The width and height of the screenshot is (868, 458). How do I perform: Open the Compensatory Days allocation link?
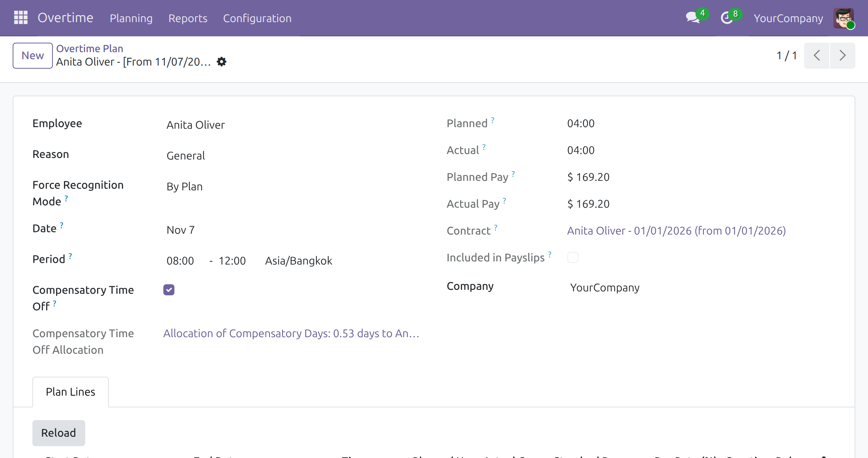[x=291, y=333]
